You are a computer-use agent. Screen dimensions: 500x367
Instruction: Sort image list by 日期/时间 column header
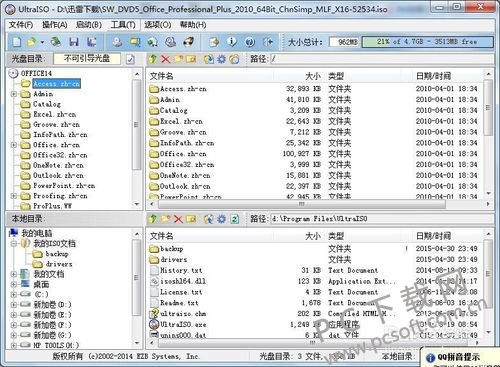pyautogui.click(x=448, y=76)
